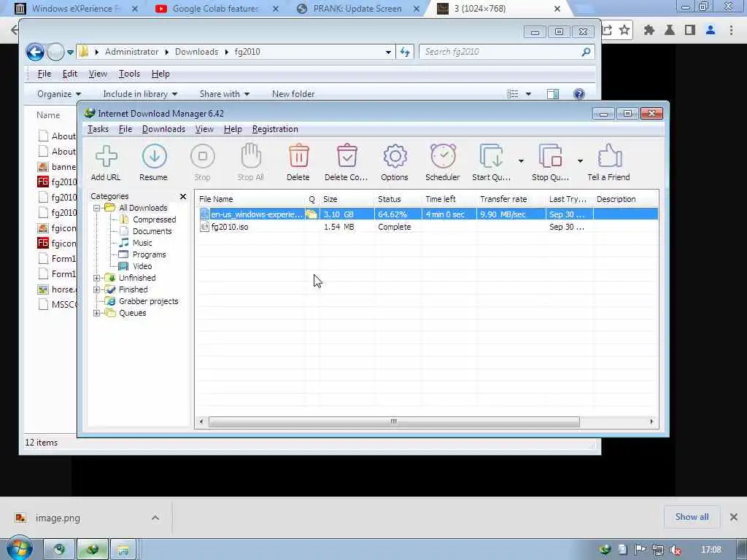This screenshot has width=747, height=560.
Task: Click the Delete Completed icon
Action: coord(347,163)
